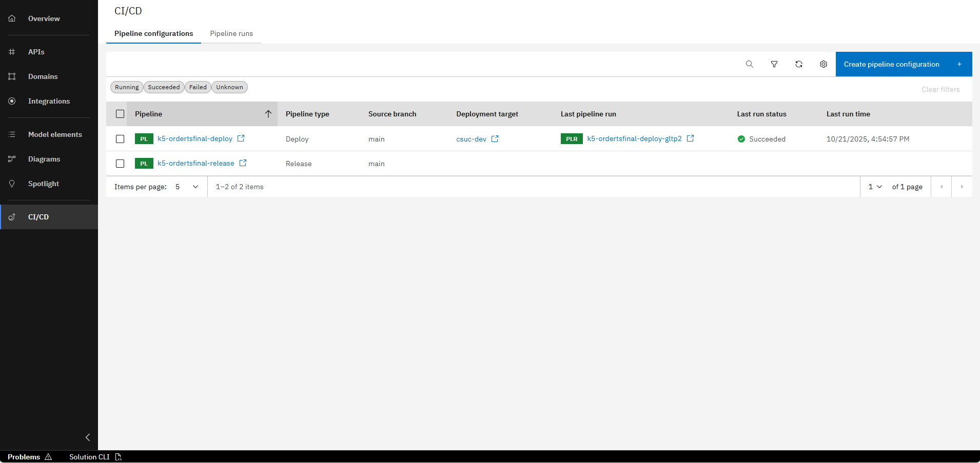Viewport: 980px width, 463px height.
Task: Select the k5-ordertsfinal-release row checkbox
Action: tap(120, 163)
